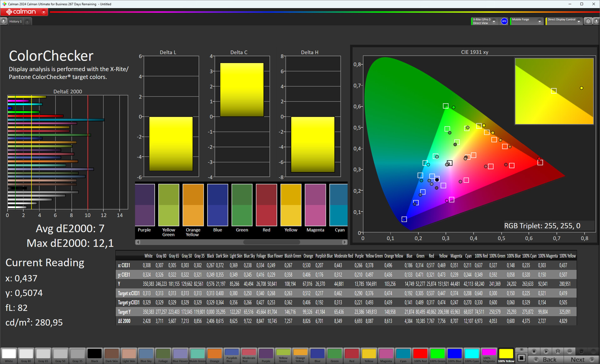This screenshot has height=364, width=600.
Task: Click the blue 672 meter timer icon
Action: tap(504, 21)
